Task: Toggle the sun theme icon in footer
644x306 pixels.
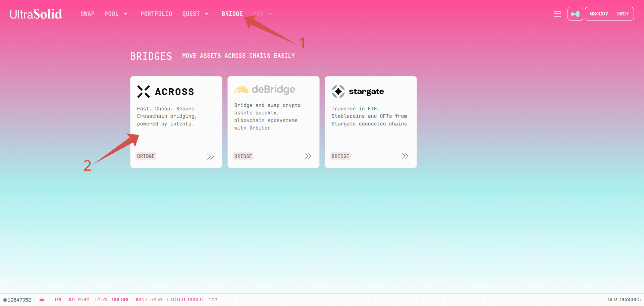Action: click(x=42, y=300)
